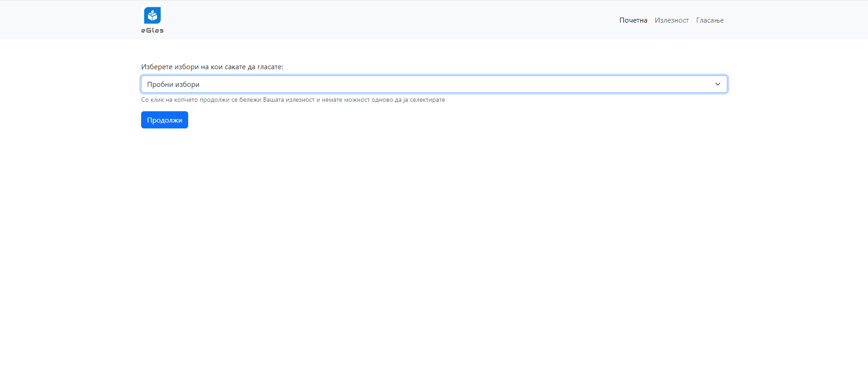Click the word избори in the form label
Screen dimensions: 868x388
coord(186,67)
